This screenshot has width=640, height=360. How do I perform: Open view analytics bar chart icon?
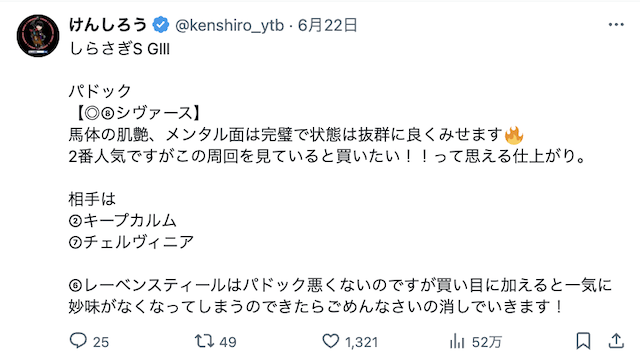(457, 341)
